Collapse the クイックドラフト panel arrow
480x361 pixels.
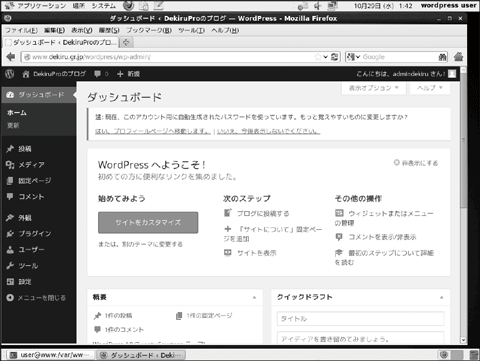[x=441, y=297]
